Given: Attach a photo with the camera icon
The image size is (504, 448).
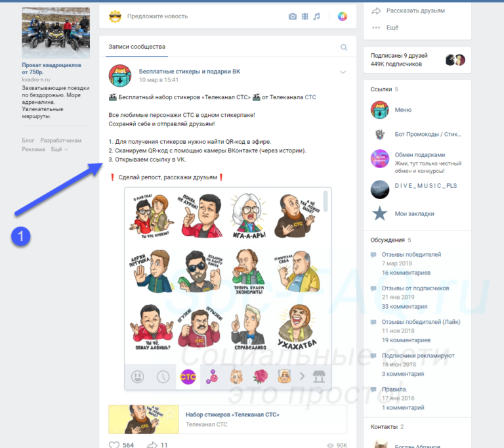Looking at the screenshot, I should point(293,16).
